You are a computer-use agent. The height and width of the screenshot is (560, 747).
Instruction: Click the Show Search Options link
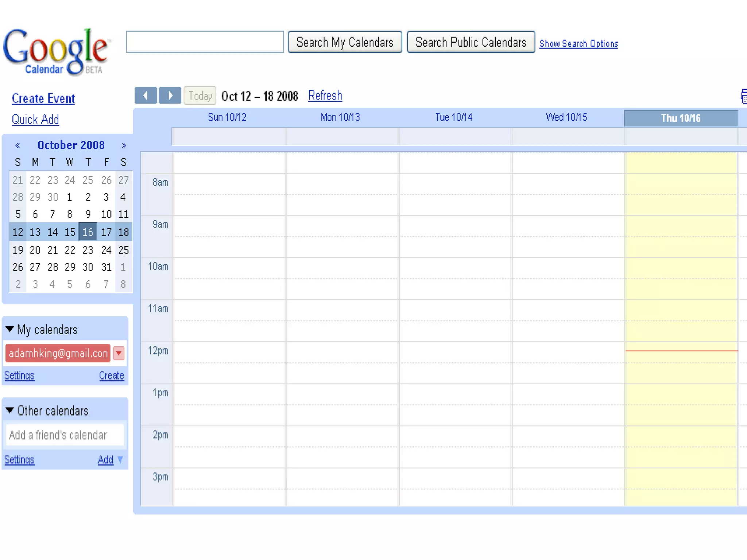pos(578,44)
